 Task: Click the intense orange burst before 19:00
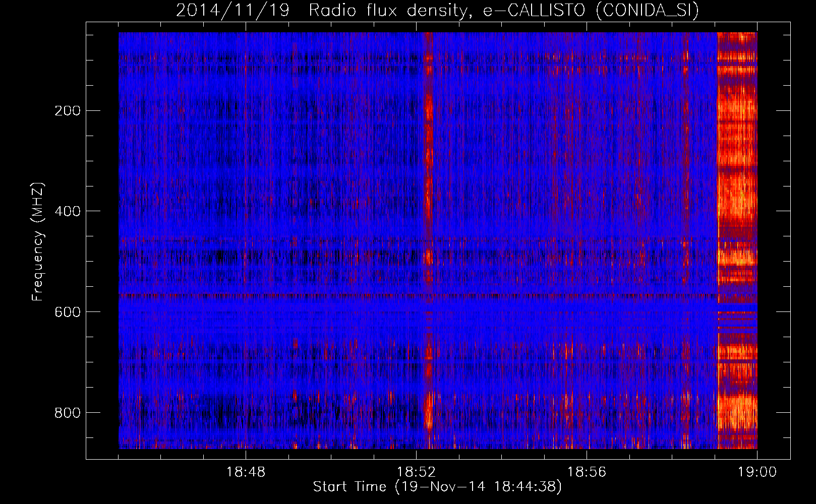[737, 240]
